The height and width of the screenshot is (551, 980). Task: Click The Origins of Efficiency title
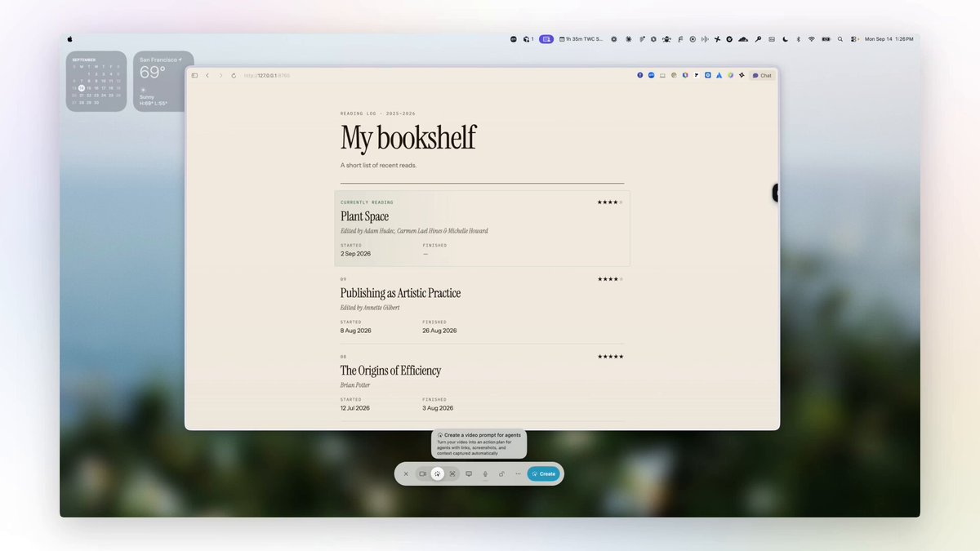(390, 371)
